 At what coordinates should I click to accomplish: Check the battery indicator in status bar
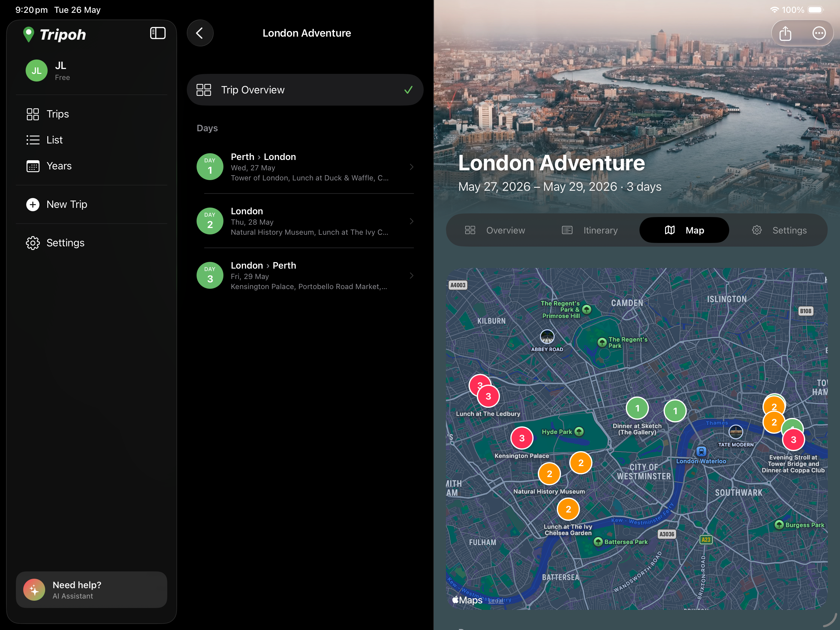tap(815, 10)
